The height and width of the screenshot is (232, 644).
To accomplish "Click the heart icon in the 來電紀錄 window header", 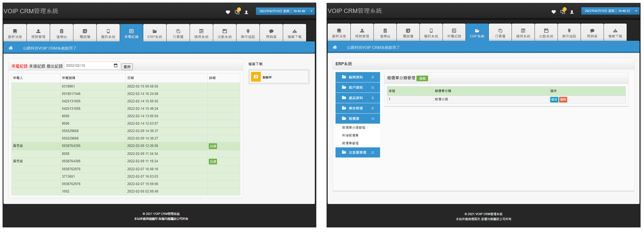I will [x=228, y=12].
